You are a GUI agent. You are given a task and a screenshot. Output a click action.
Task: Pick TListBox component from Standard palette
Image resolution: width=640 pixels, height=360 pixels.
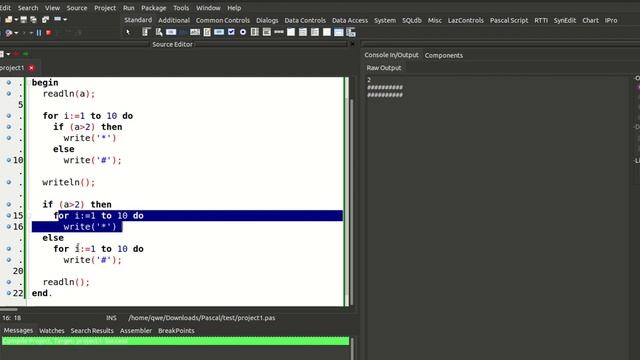click(255, 32)
